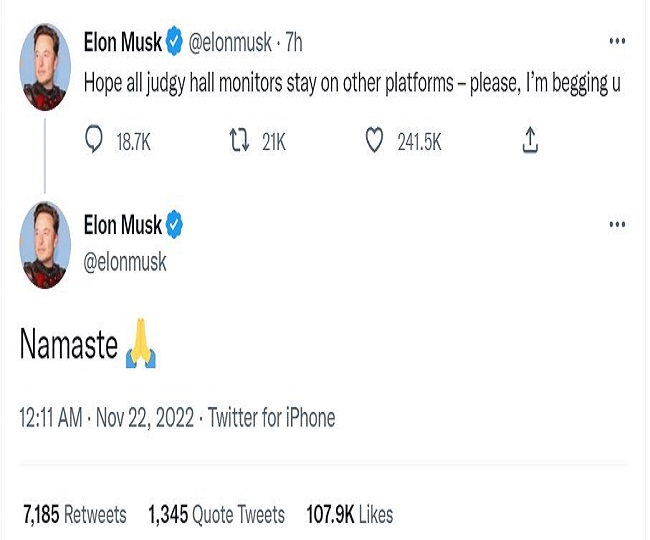Click the Namaste tweet text
The width and height of the screenshot is (650, 540).
click(x=68, y=346)
